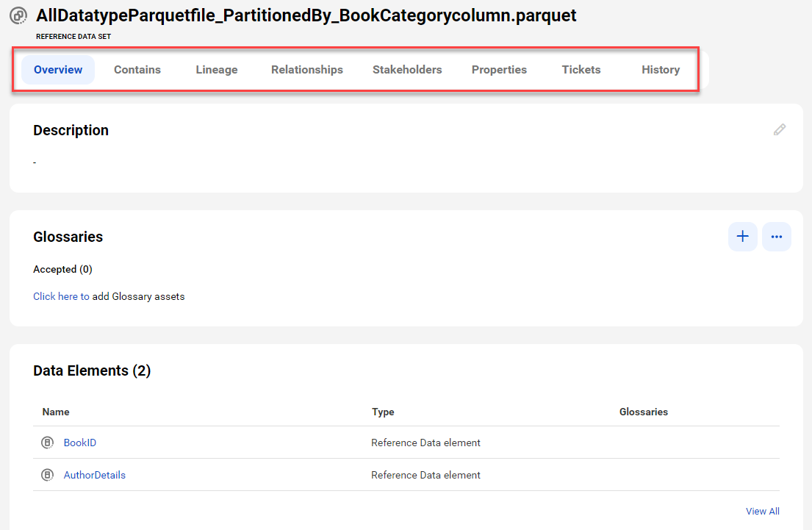Open the Tickets tab
Image resolution: width=812 pixels, height=530 pixels.
point(581,69)
